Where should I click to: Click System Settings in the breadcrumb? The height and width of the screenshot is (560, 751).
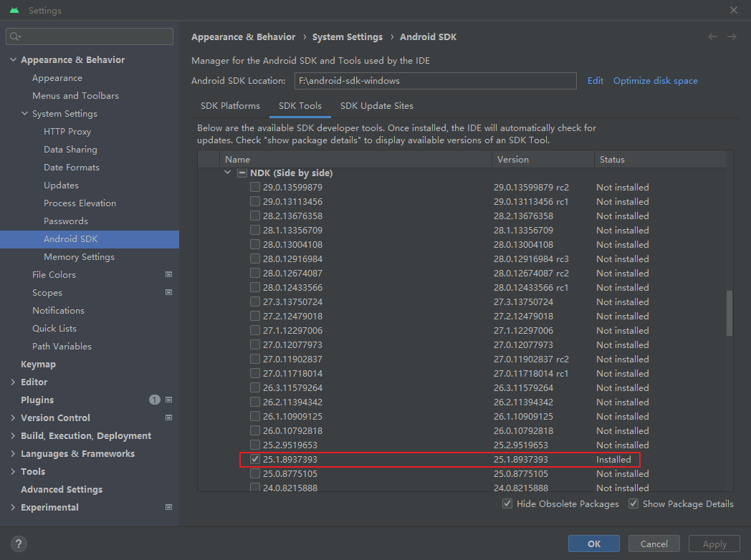click(348, 37)
